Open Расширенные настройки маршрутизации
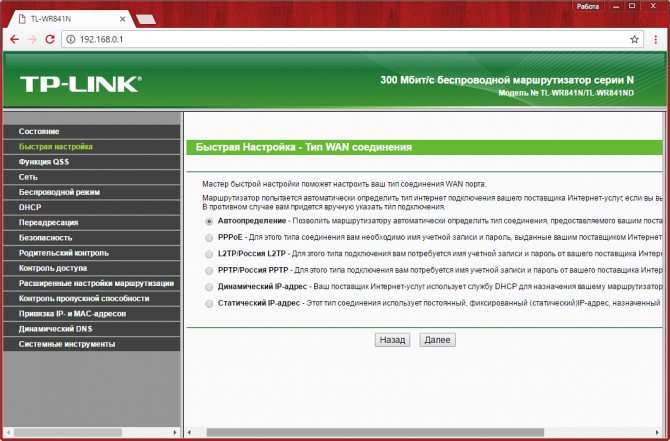Viewport: 670px width, 441px height. (x=91, y=283)
